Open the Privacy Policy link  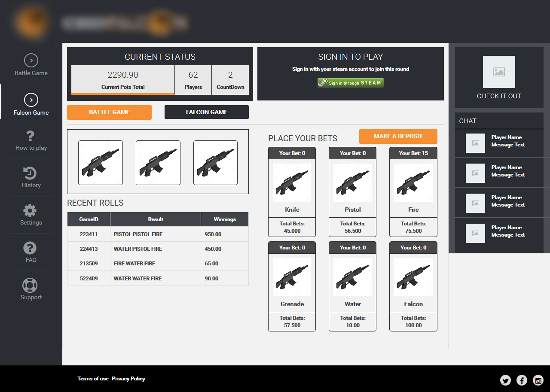point(128,379)
